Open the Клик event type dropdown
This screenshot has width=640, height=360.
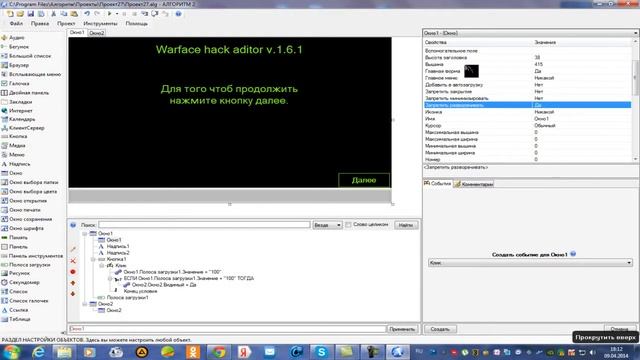click(x=530, y=263)
